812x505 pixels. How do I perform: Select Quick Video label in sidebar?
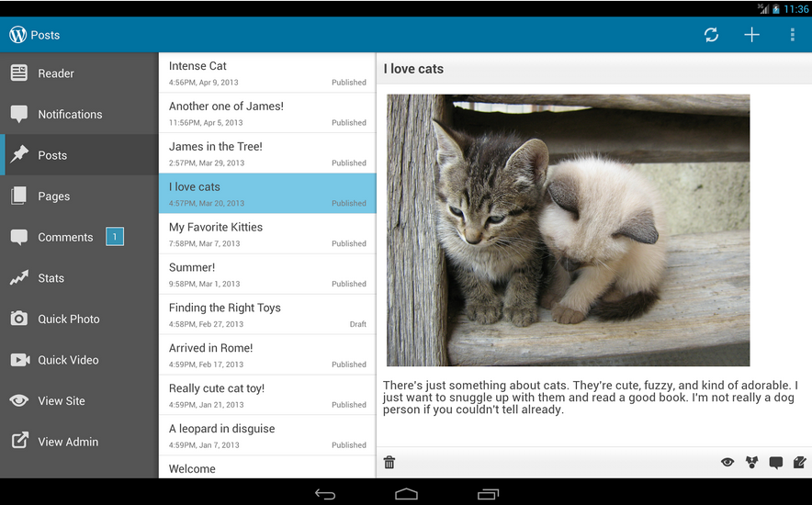pos(68,360)
